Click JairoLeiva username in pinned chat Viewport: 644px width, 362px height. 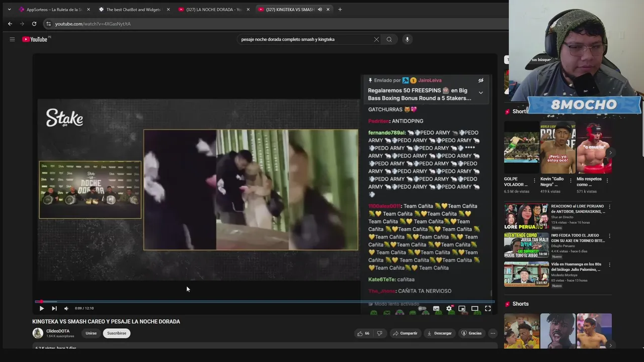[430, 80]
